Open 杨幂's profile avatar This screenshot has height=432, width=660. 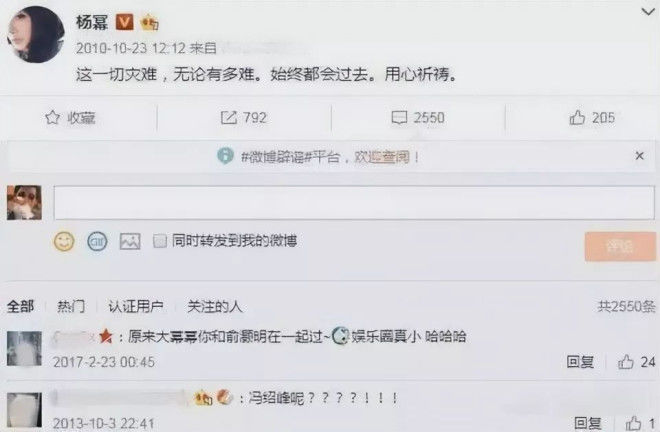pyautogui.click(x=36, y=35)
